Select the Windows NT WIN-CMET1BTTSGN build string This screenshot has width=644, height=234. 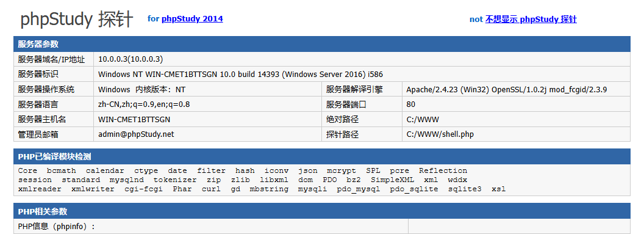pyautogui.click(x=241, y=75)
